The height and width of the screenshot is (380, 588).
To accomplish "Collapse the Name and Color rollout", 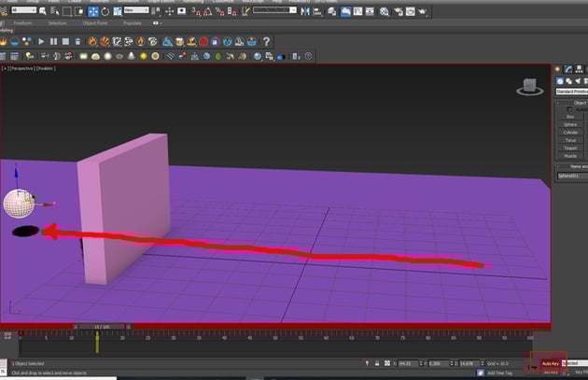I will [571, 165].
